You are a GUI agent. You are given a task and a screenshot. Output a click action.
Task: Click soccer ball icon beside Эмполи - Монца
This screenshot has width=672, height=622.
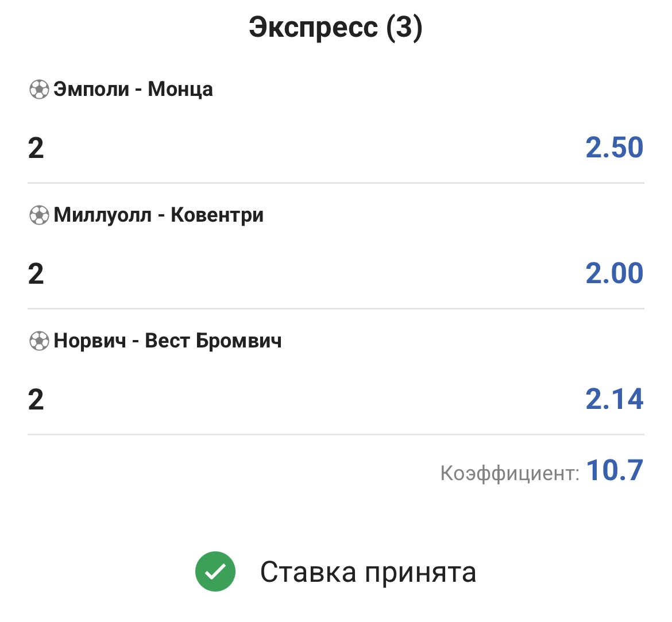point(39,90)
